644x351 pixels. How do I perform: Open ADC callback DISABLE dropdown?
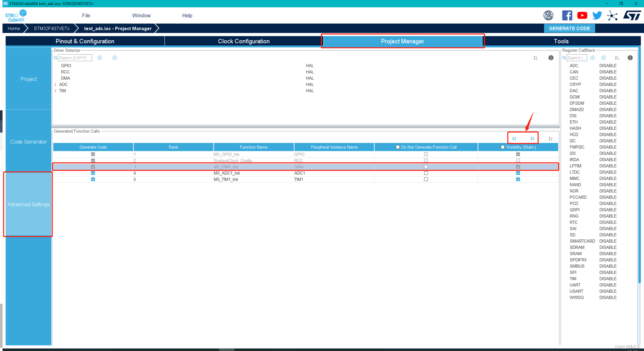[x=608, y=66]
